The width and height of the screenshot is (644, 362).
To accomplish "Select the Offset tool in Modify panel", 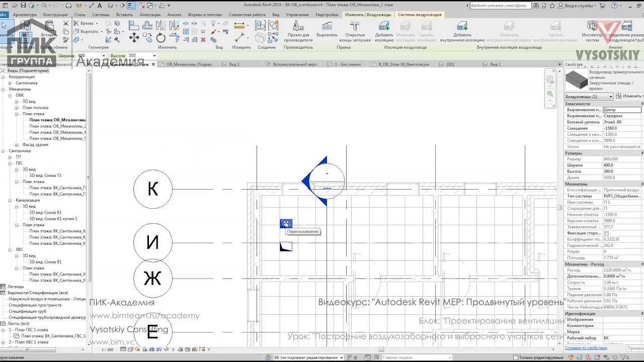I will pos(147,25).
